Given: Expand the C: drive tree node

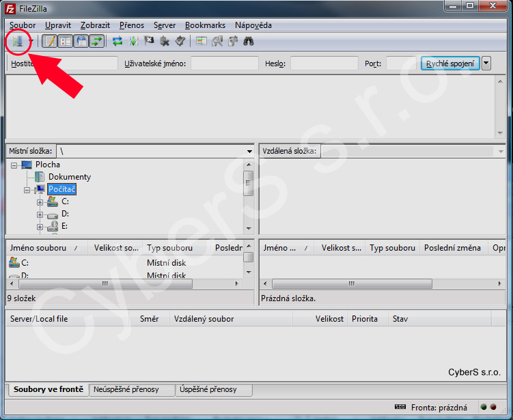Looking at the screenshot, I should pos(40,202).
